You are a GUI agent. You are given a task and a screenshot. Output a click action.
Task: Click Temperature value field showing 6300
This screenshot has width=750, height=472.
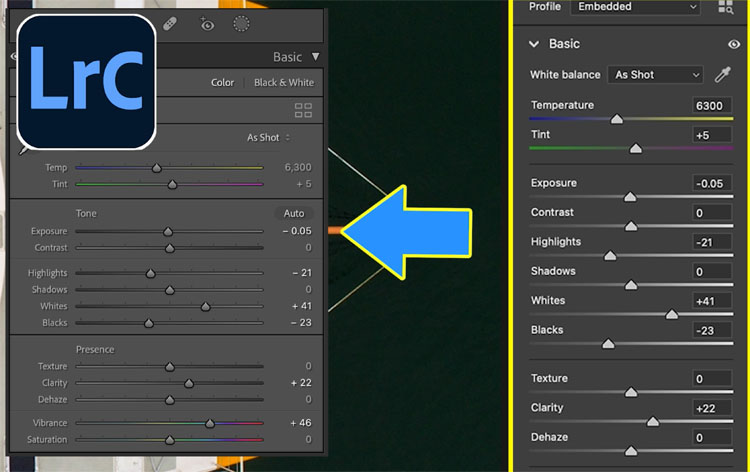coord(712,106)
